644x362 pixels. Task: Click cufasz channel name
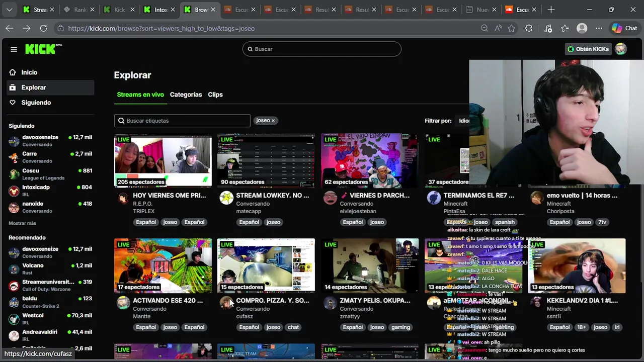[245, 316]
